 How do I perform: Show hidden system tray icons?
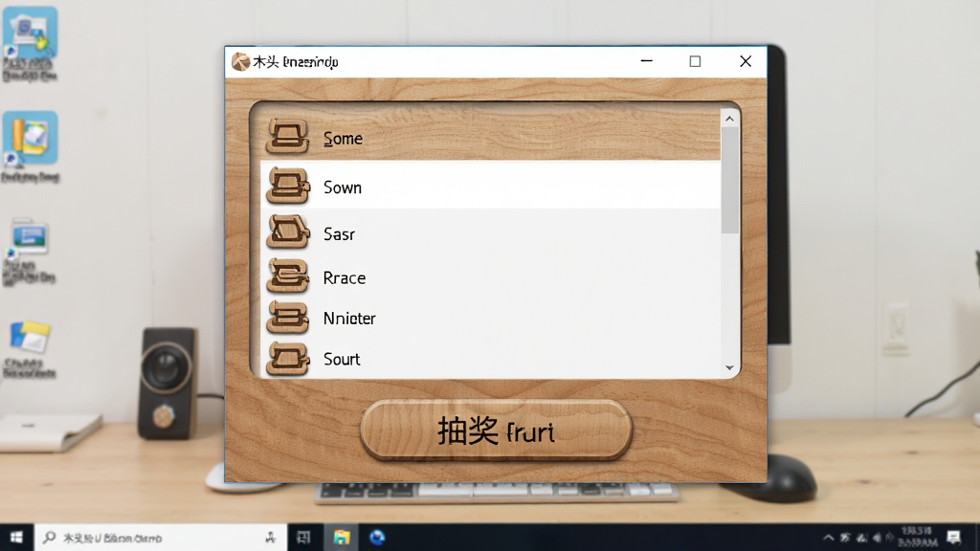828,538
